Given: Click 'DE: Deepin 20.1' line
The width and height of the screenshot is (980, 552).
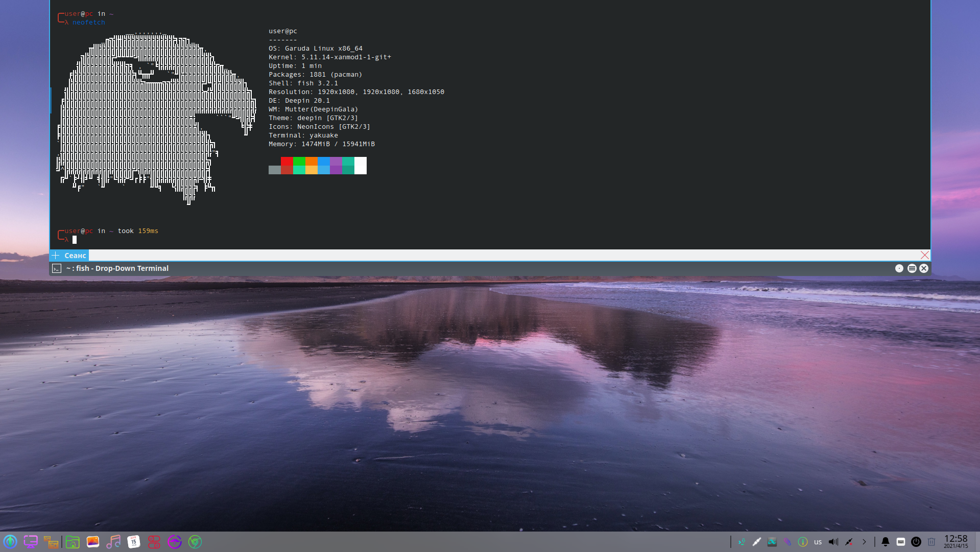Looking at the screenshot, I should coord(299,101).
